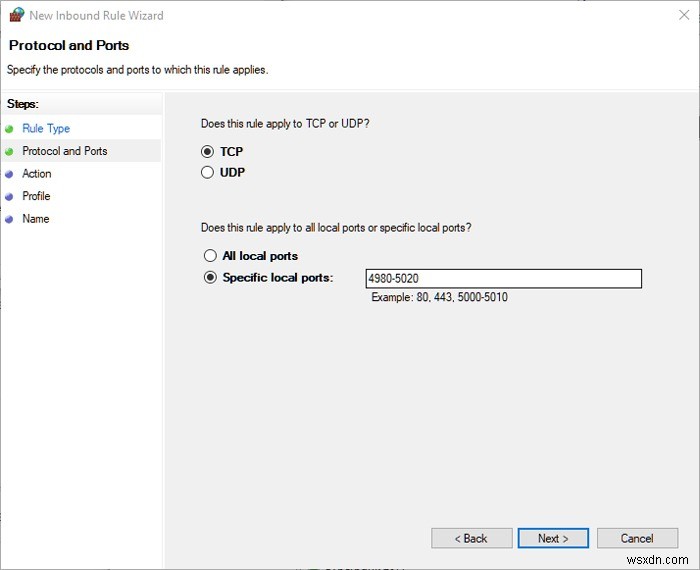Click the Next button

553,538
